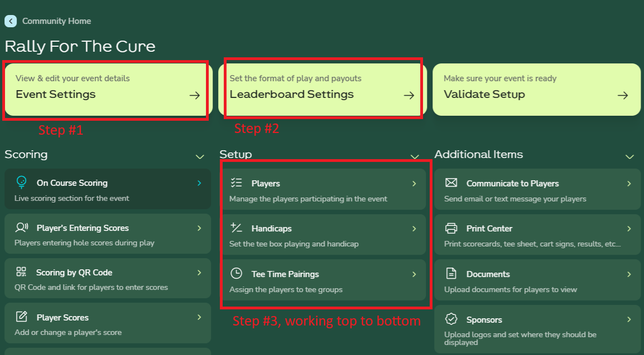
Task: Collapse the Scoring section chevron
Action: tap(200, 157)
